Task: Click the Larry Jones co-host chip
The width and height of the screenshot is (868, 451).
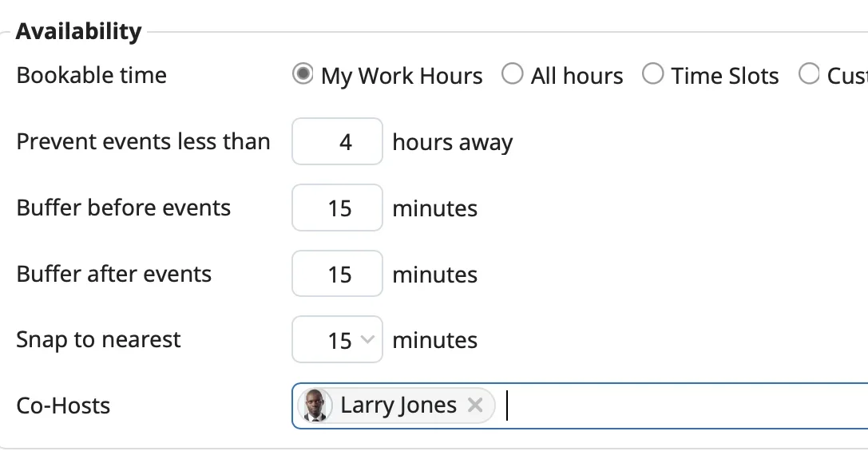Action: pos(396,406)
